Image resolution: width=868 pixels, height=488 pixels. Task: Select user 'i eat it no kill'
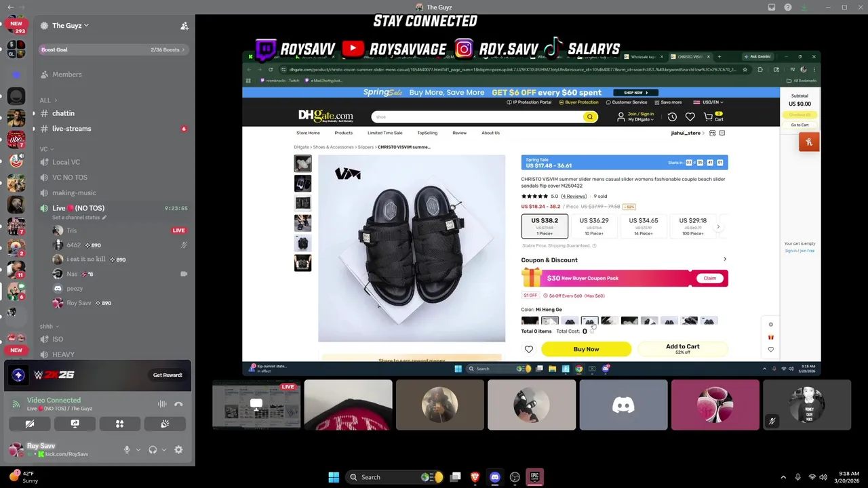click(x=85, y=260)
